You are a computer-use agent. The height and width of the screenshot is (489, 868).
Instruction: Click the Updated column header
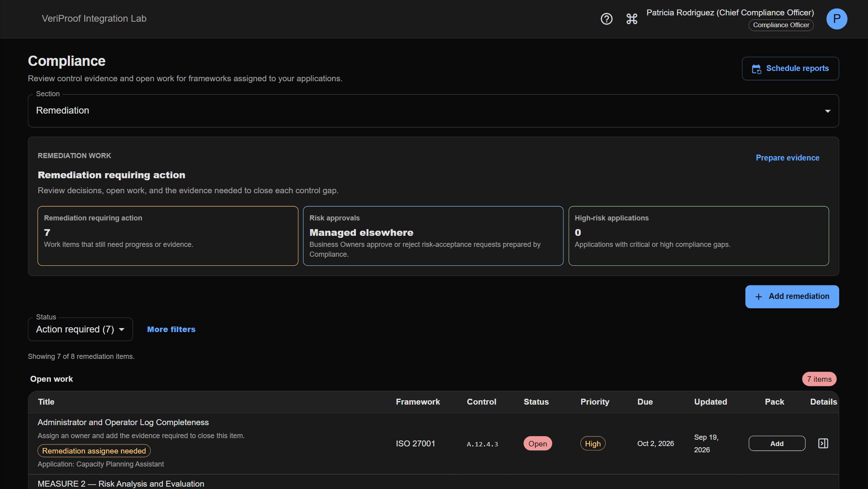(710, 402)
